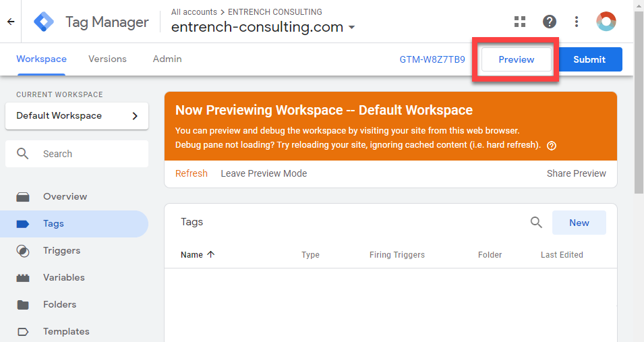Open the help question mark icon
Screen dimensions: 644x342
550,22
